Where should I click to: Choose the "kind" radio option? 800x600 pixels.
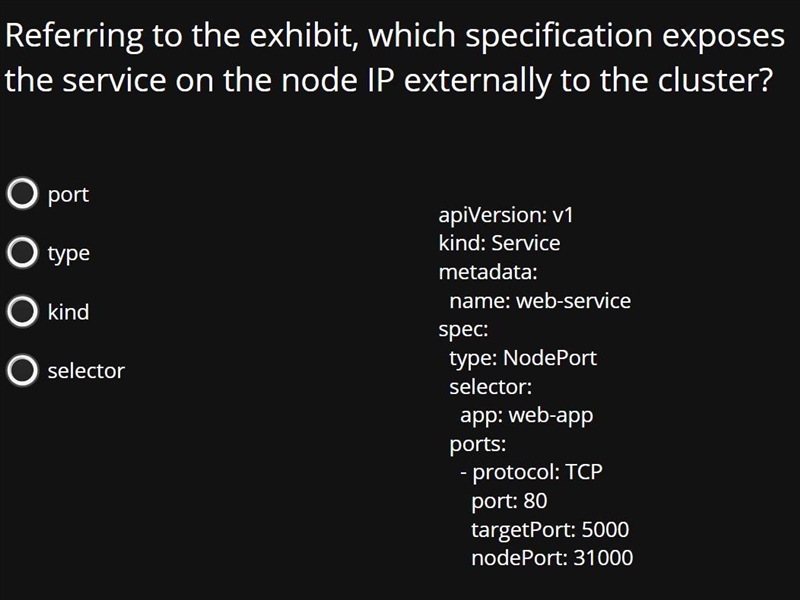coord(22,311)
